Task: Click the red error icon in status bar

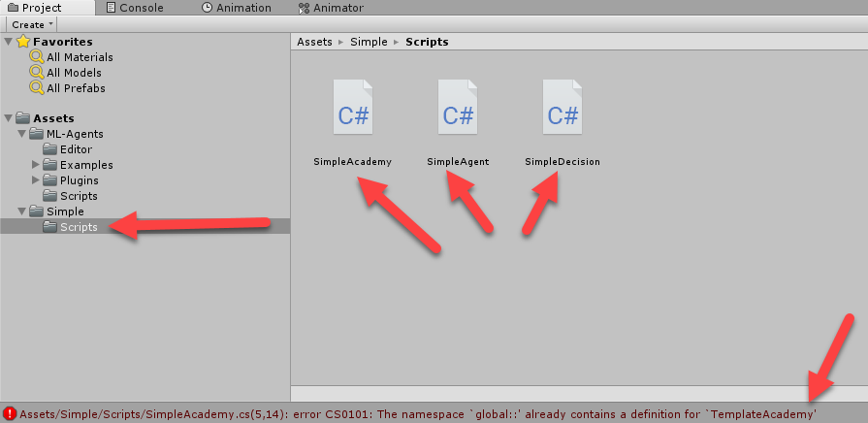Action: pyautogui.click(x=10, y=413)
